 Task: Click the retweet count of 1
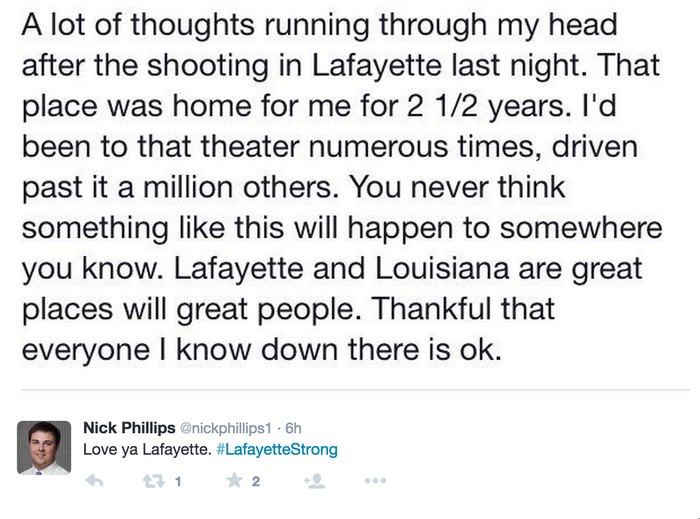[x=178, y=482]
